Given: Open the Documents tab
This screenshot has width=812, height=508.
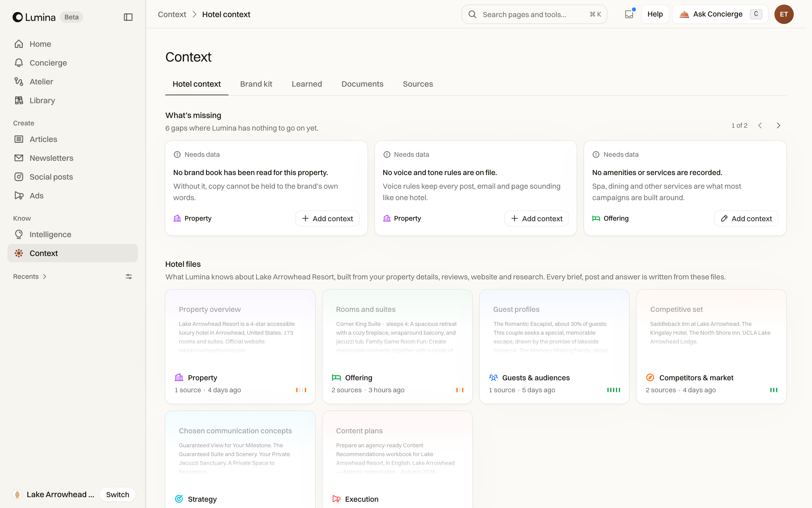Looking at the screenshot, I should pyautogui.click(x=362, y=84).
